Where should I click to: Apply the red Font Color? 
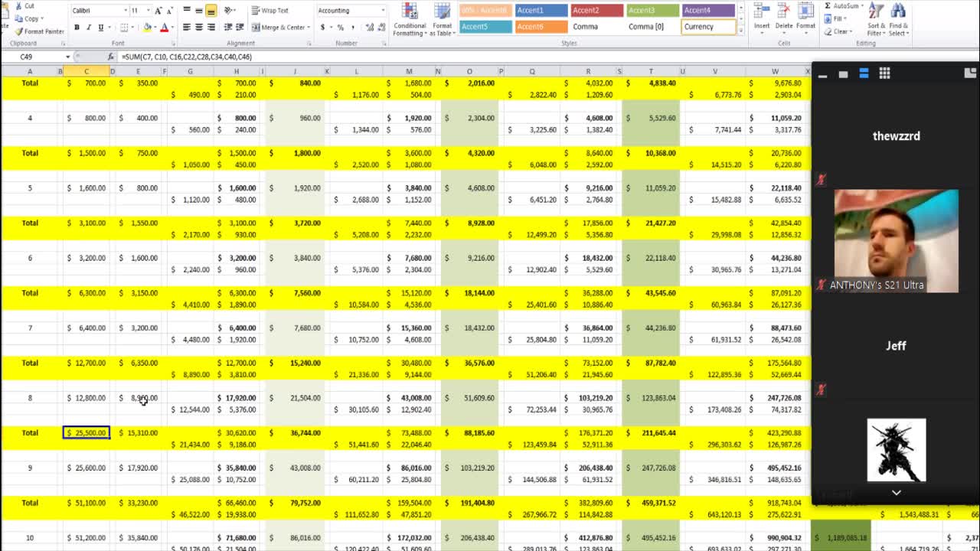pyautogui.click(x=164, y=28)
